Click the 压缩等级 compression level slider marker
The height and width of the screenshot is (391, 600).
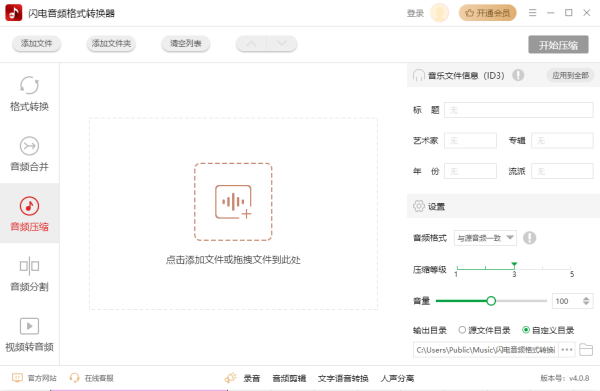pyautogui.click(x=514, y=265)
